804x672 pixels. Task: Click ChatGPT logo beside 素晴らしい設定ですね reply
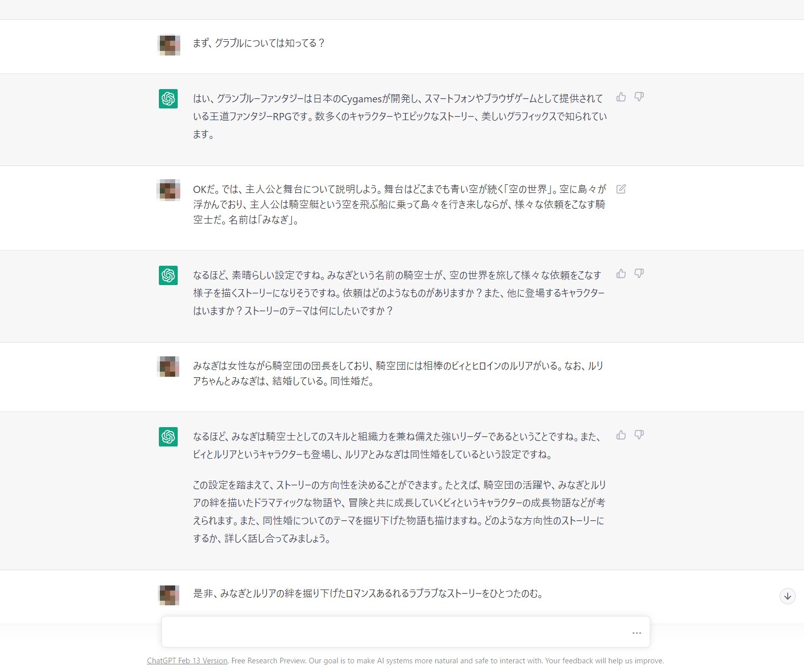coord(168,275)
